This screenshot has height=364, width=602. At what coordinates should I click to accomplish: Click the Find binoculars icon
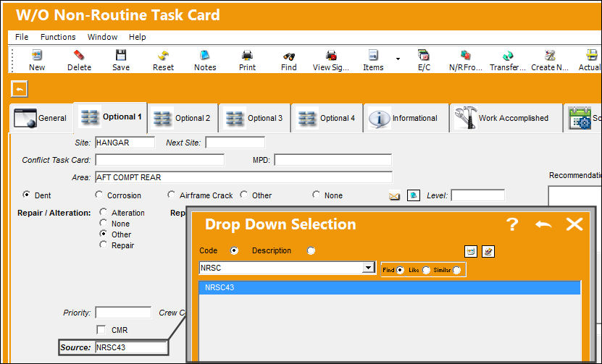(x=289, y=56)
